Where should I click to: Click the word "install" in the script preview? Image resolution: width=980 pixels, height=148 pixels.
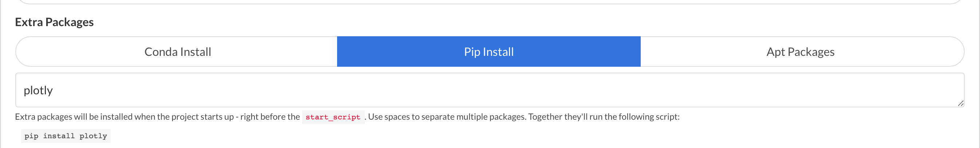pos(59,136)
